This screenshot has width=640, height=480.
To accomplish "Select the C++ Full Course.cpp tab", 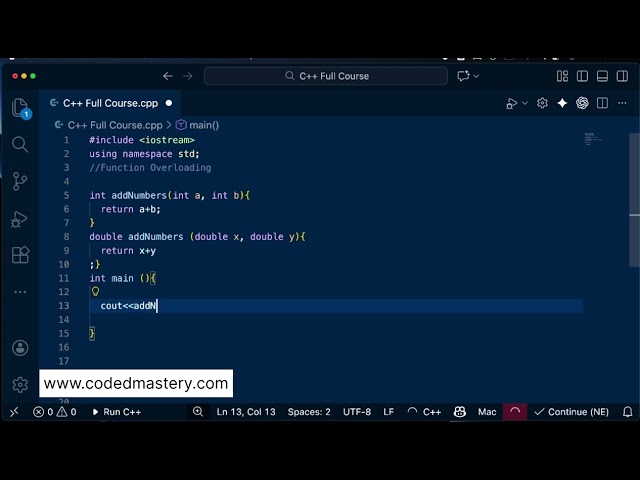I will click(110, 103).
